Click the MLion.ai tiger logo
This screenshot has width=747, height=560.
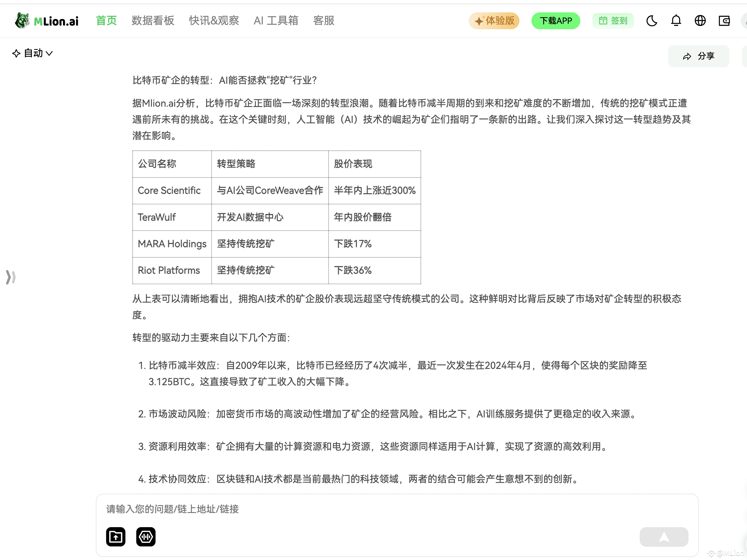22,20
